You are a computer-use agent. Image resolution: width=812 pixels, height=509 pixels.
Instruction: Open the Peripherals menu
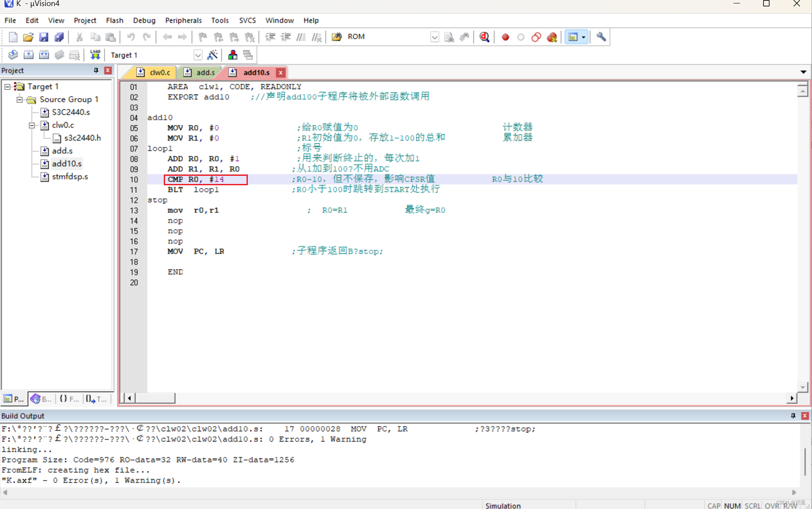tap(183, 20)
